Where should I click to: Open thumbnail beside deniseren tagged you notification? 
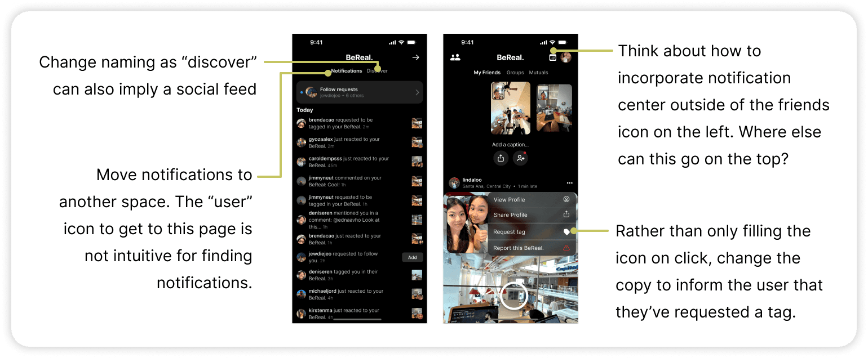click(417, 275)
